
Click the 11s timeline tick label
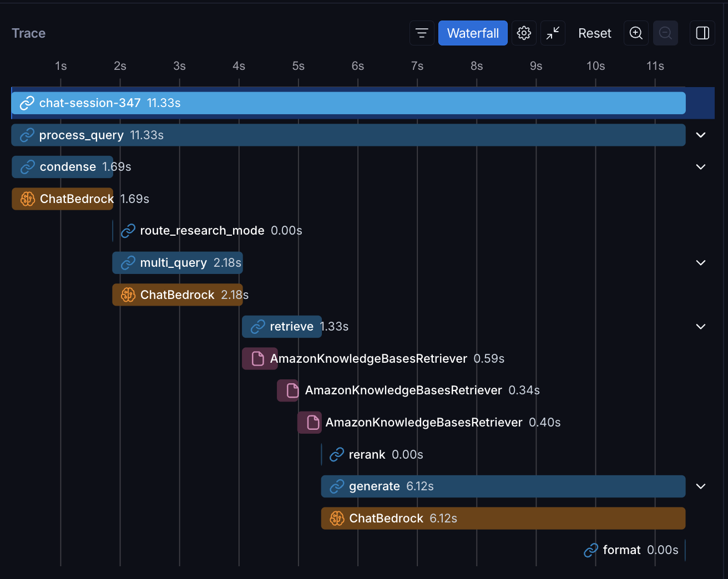click(655, 66)
